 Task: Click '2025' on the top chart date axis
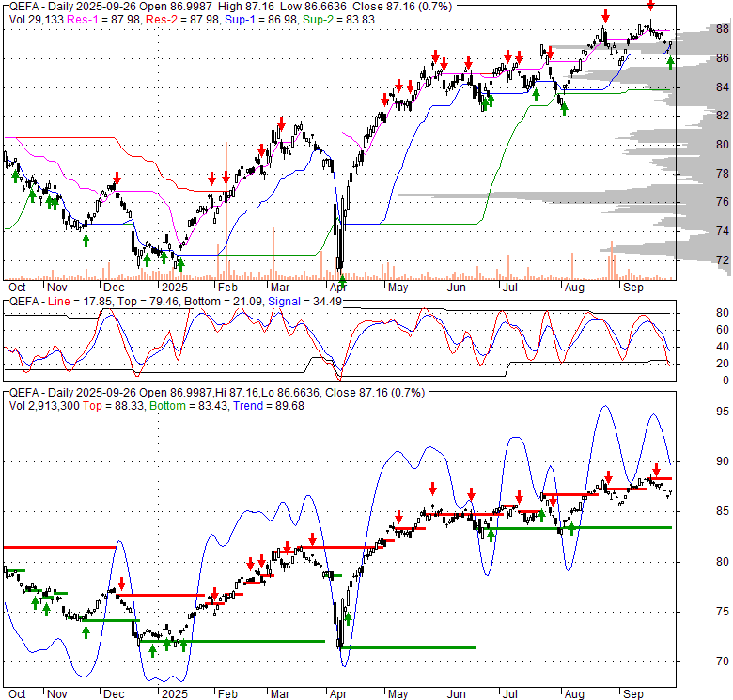175,288
